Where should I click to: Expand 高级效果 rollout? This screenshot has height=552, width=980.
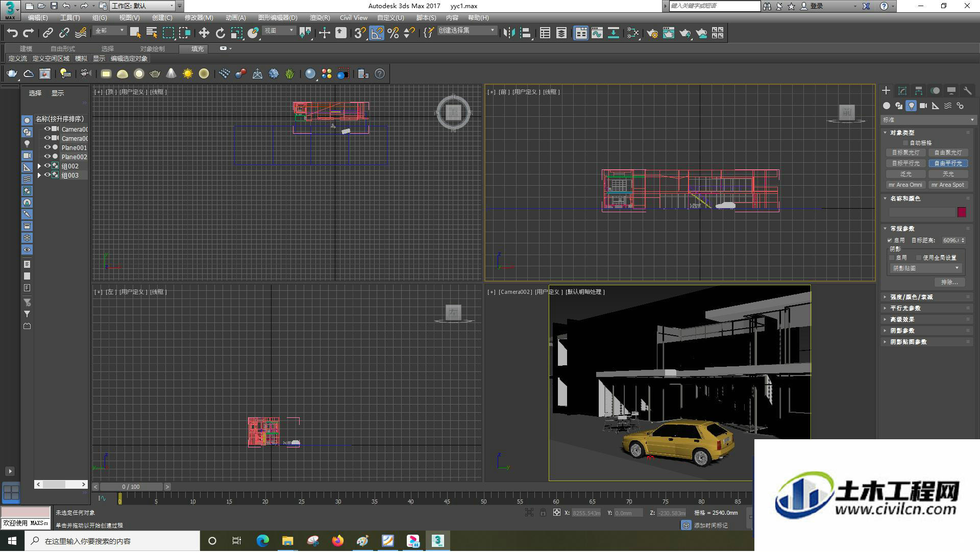902,319
